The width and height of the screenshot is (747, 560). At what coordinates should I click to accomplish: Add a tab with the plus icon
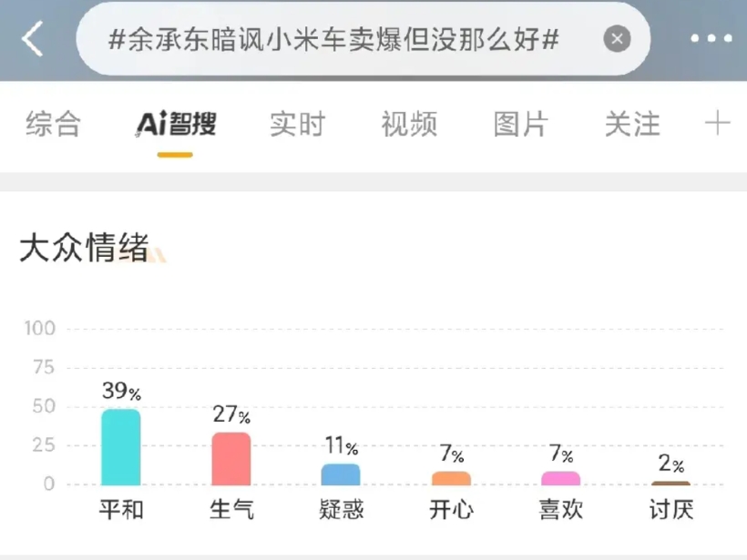[x=718, y=123]
